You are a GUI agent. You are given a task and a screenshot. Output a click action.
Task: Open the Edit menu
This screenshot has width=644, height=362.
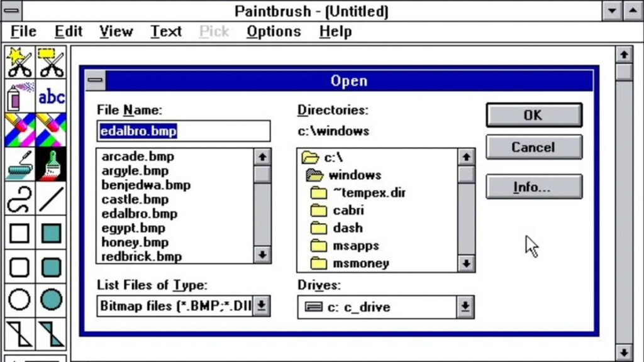(68, 31)
